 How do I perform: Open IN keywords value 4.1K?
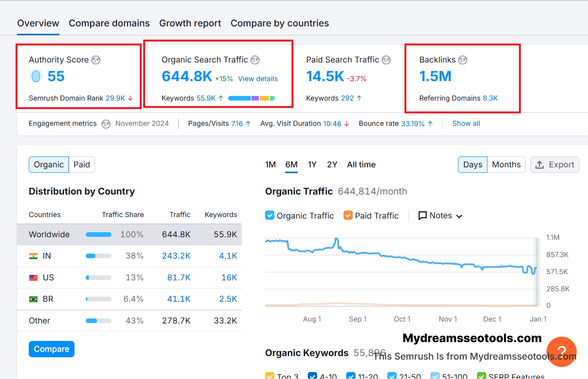pos(228,256)
